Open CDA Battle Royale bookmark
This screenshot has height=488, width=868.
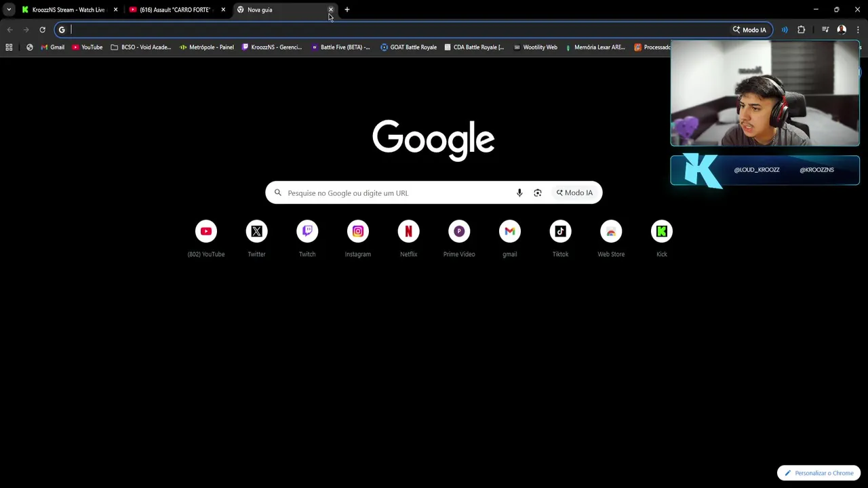474,47
